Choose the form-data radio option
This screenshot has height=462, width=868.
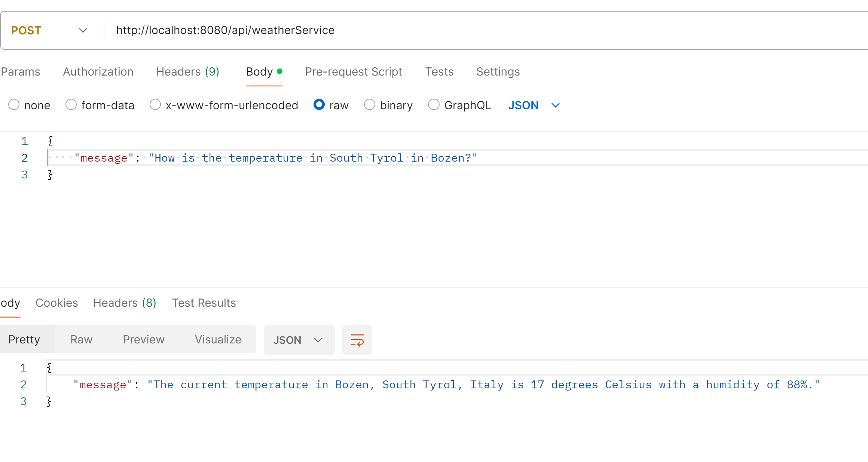pos(71,105)
